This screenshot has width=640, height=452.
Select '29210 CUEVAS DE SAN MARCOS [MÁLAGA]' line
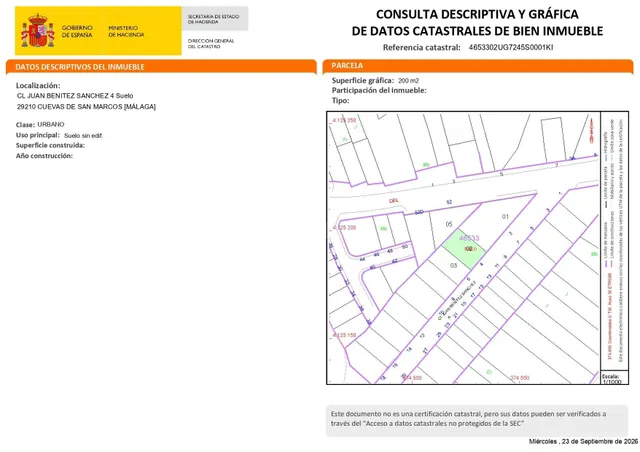click(x=86, y=107)
